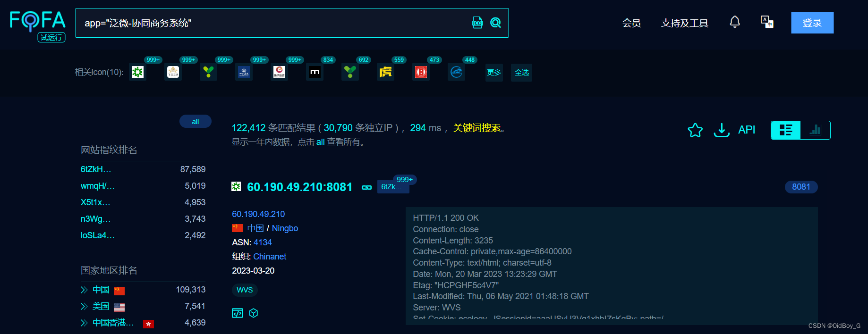Screen dimensions: 868x334
Task: Filter by organization Chinanet
Action: click(270, 257)
